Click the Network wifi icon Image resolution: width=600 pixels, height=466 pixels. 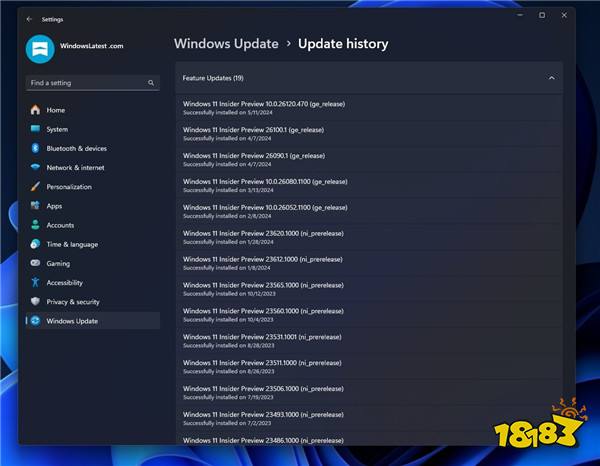[x=35, y=167]
